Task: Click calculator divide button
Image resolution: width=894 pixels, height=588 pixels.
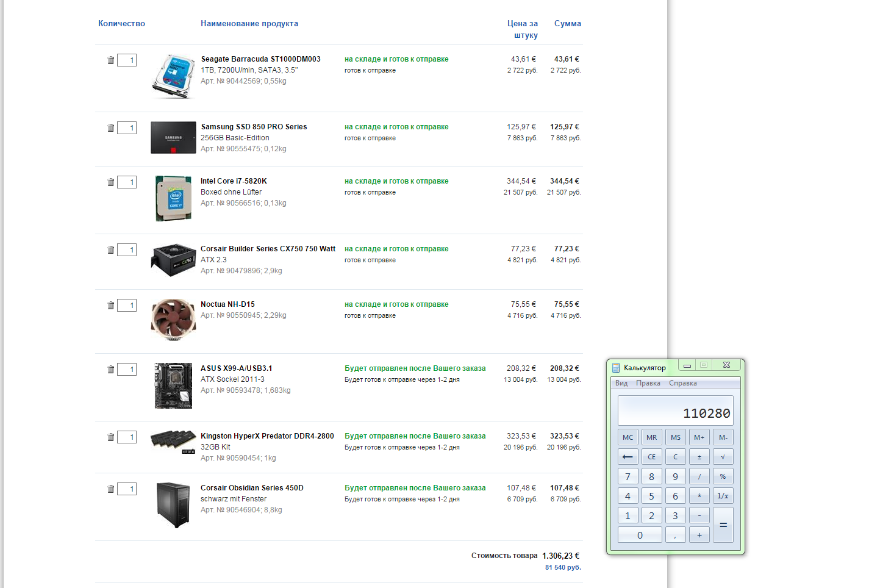Action: point(699,476)
